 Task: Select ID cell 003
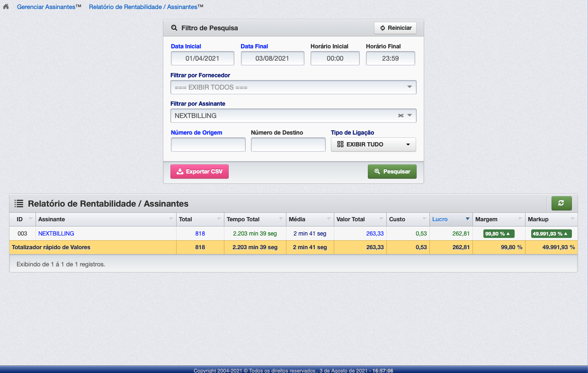point(22,233)
